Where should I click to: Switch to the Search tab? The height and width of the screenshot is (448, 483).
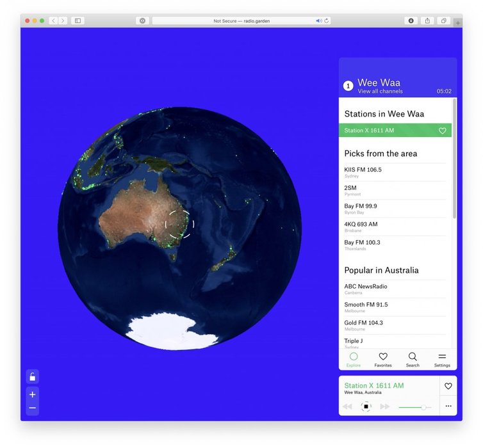pos(413,360)
